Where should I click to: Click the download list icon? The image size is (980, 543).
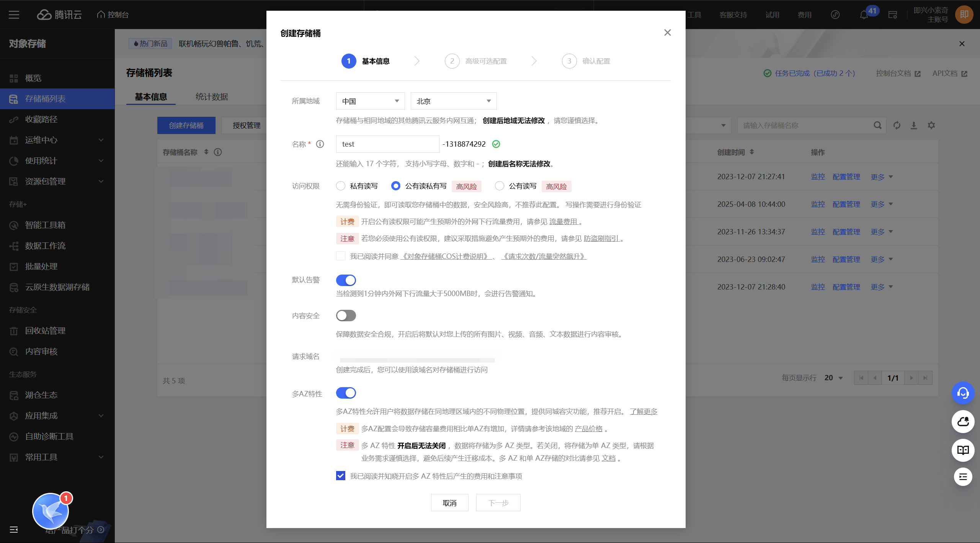point(914,125)
